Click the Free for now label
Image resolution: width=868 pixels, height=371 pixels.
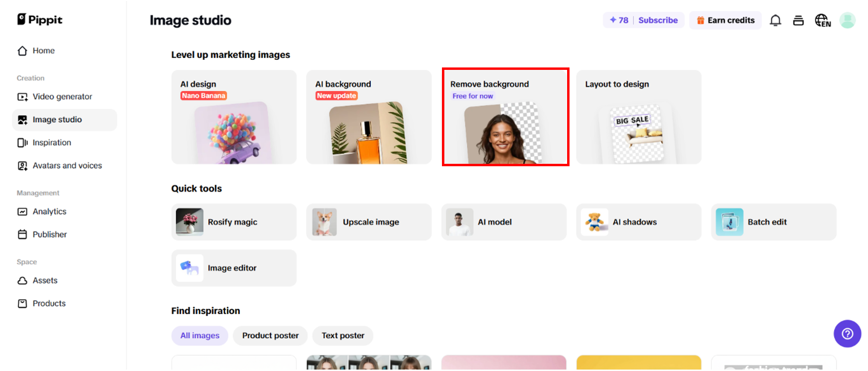click(x=473, y=96)
